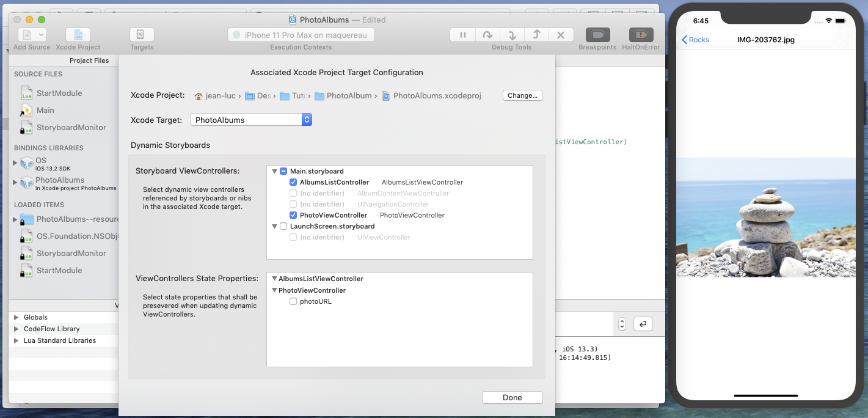Viewport: 868px width, 418px height.
Task: Click the PhotoViewController class name text
Action: (412, 215)
